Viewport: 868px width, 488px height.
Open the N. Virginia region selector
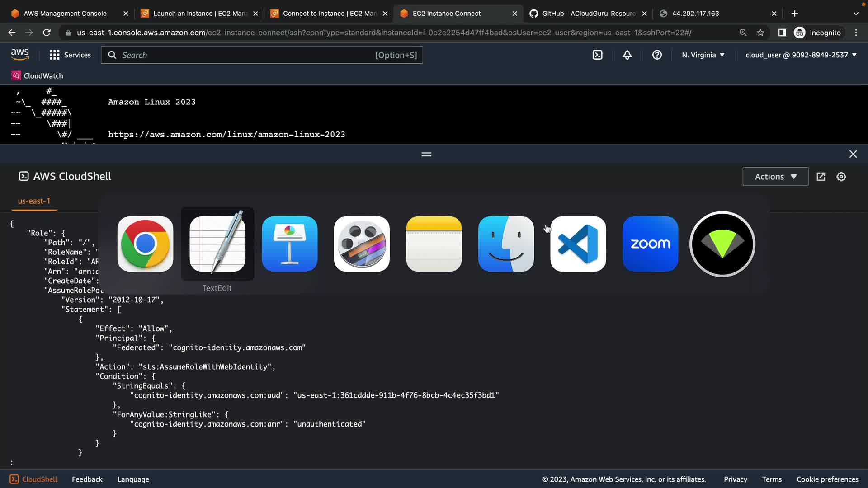click(703, 55)
